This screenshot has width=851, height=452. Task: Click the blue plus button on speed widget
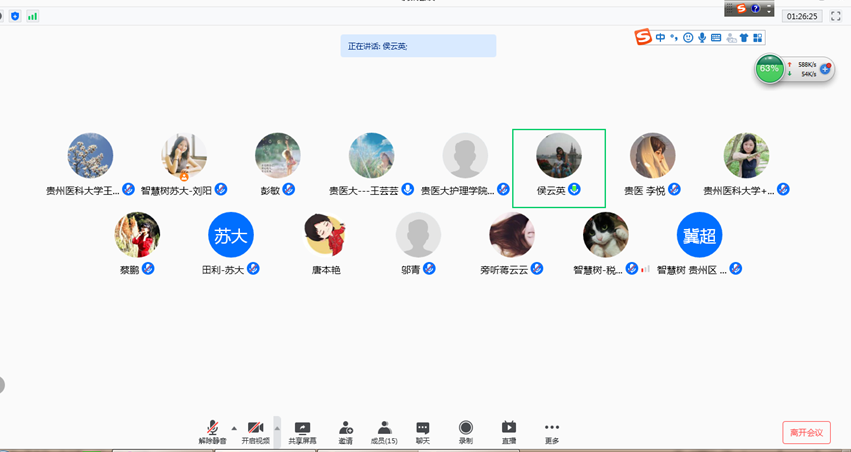tap(826, 68)
